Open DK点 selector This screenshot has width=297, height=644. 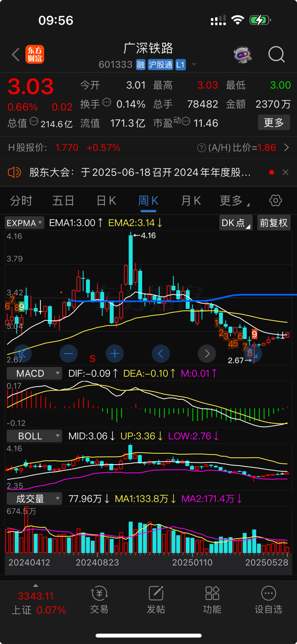click(236, 223)
